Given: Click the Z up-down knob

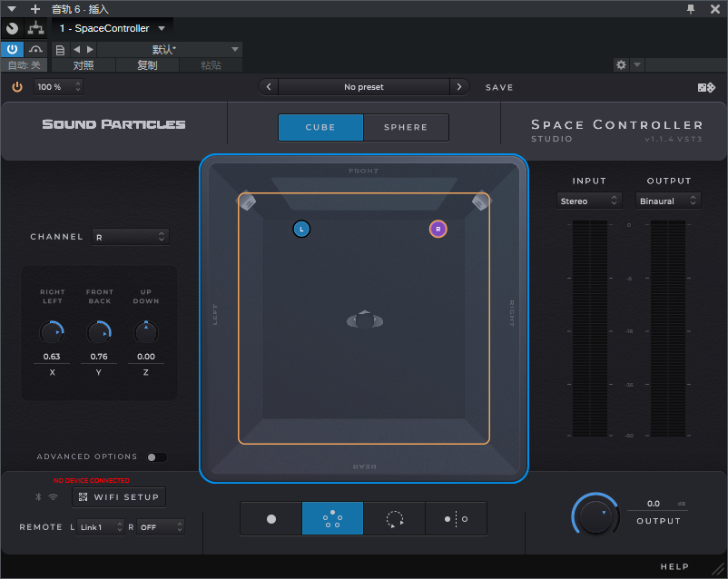Looking at the screenshot, I should click(x=146, y=332).
